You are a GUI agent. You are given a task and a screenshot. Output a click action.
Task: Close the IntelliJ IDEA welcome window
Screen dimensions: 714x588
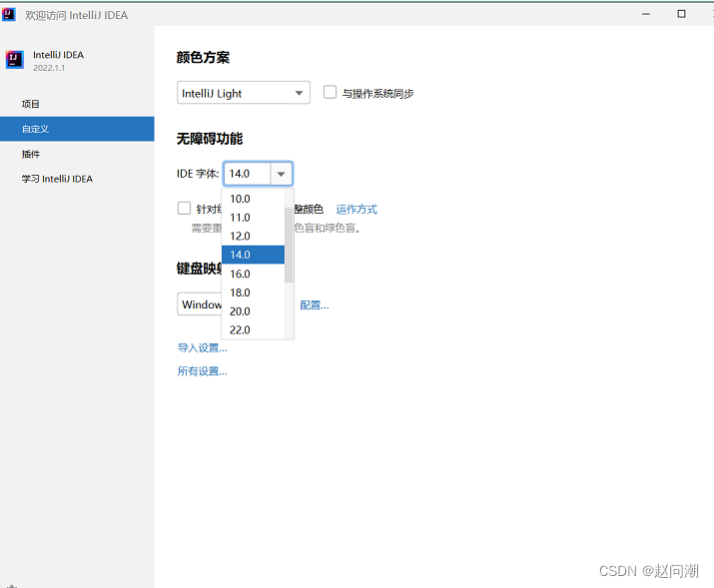705,14
